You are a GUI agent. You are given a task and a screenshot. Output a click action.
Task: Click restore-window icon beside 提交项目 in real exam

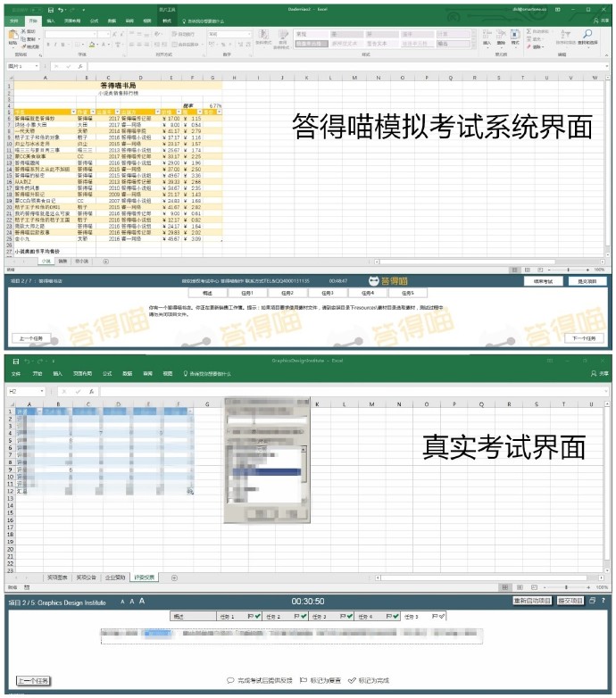[593, 601]
